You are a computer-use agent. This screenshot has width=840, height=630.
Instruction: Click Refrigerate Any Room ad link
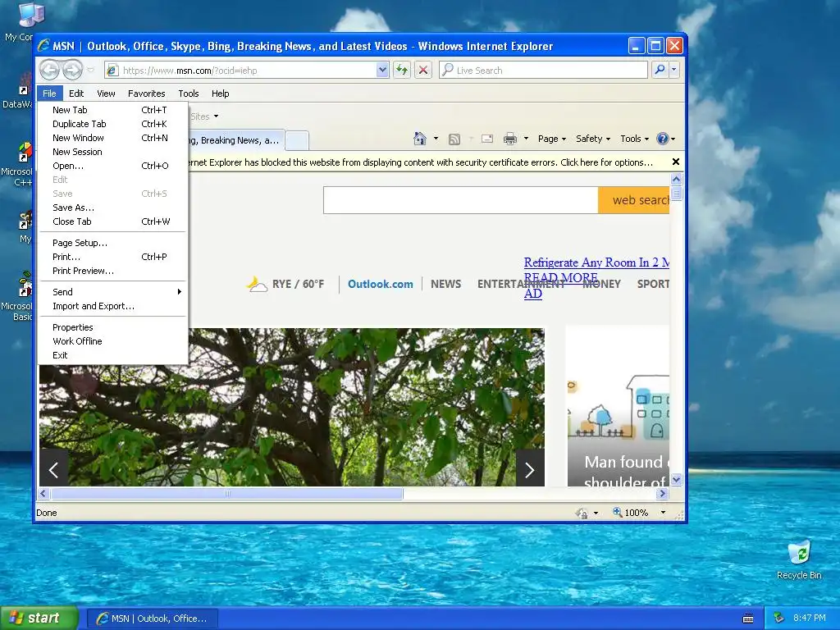pos(596,262)
